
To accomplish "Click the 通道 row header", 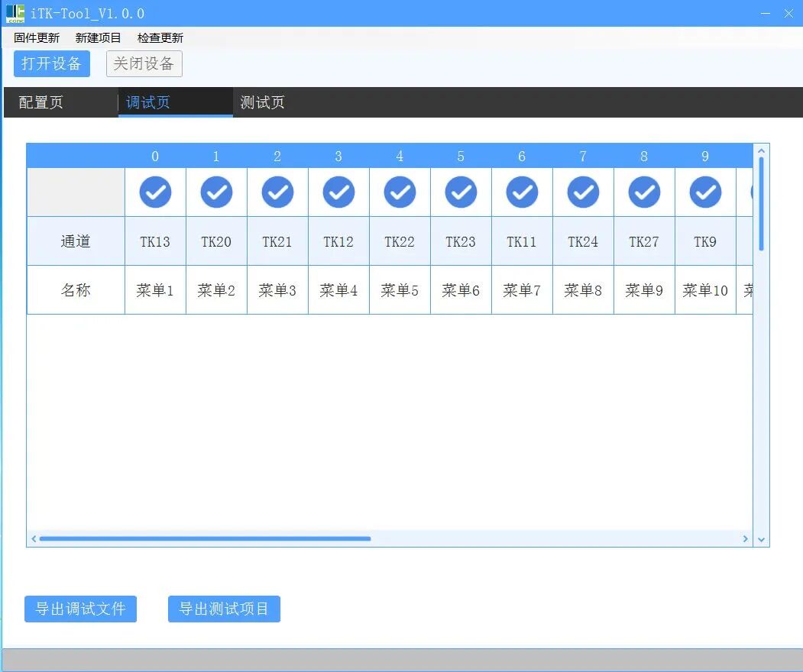I will click(x=76, y=241).
